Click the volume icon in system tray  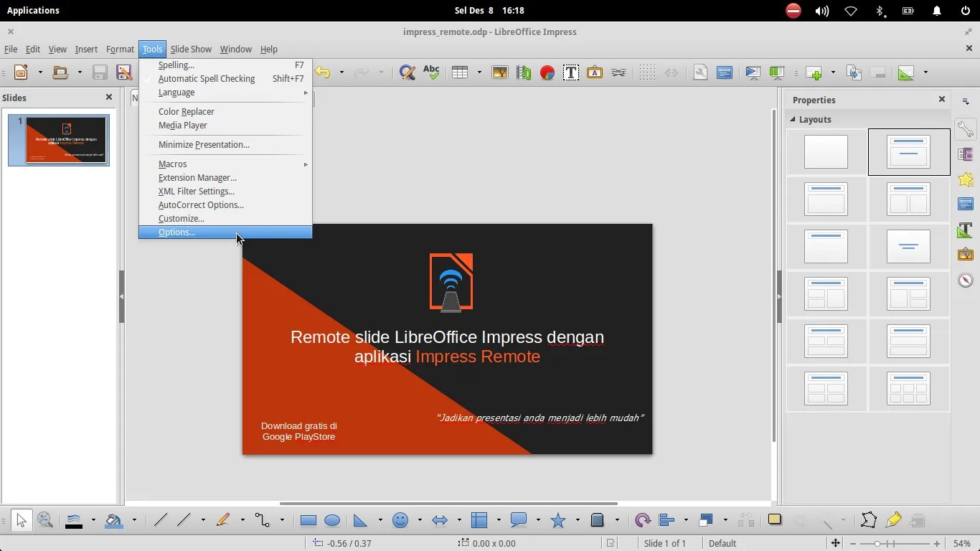click(821, 10)
